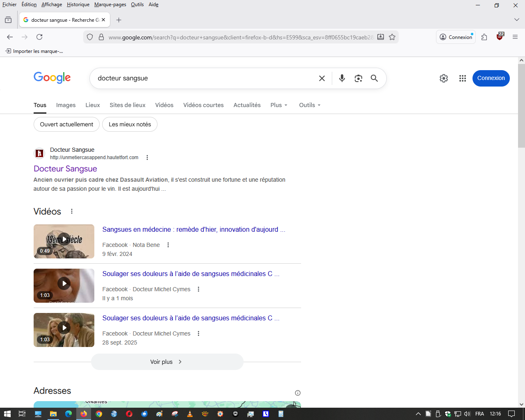
Task: Open the Docteur Sangsue result title link
Action: [x=65, y=169]
